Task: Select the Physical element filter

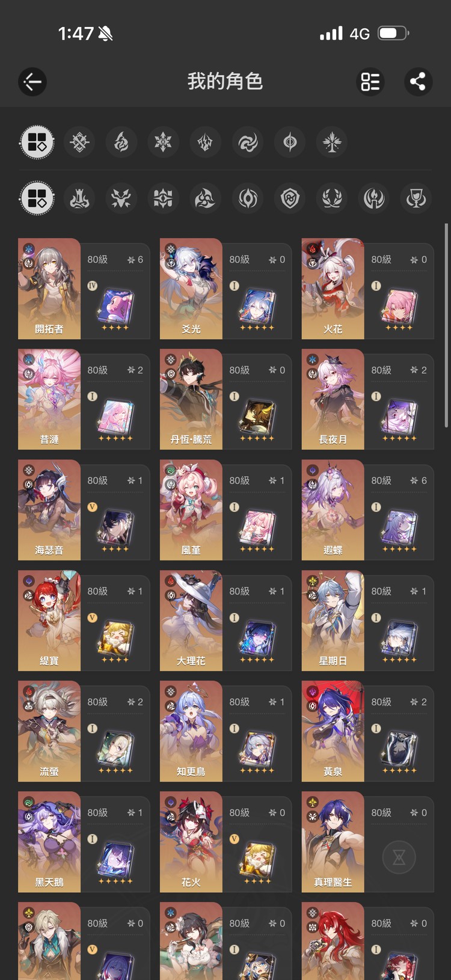Action: 80,142
